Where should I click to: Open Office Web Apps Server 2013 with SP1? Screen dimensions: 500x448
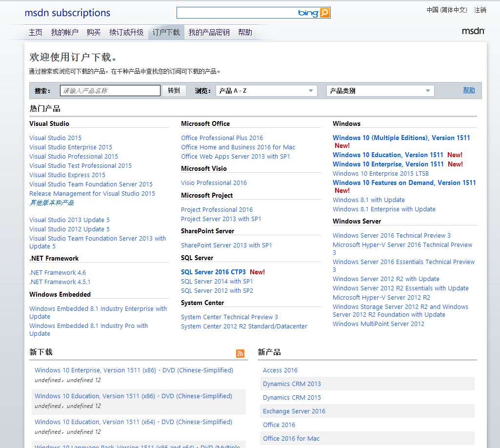(235, 156)
